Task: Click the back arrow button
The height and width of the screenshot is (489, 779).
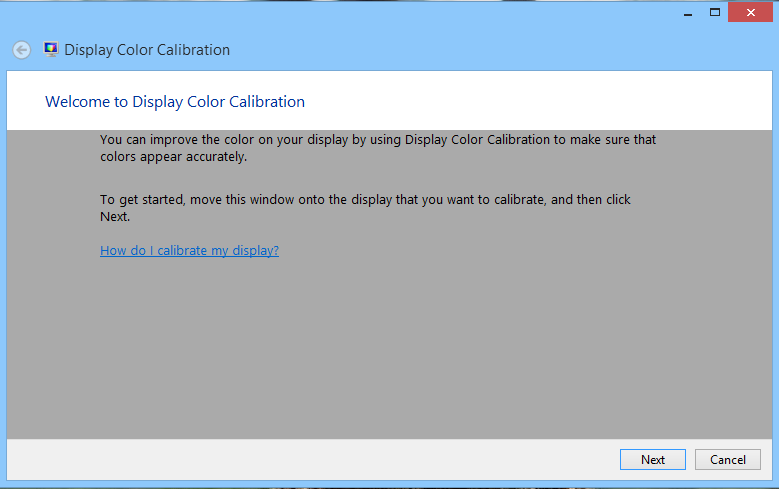Action: pos(21,50)
